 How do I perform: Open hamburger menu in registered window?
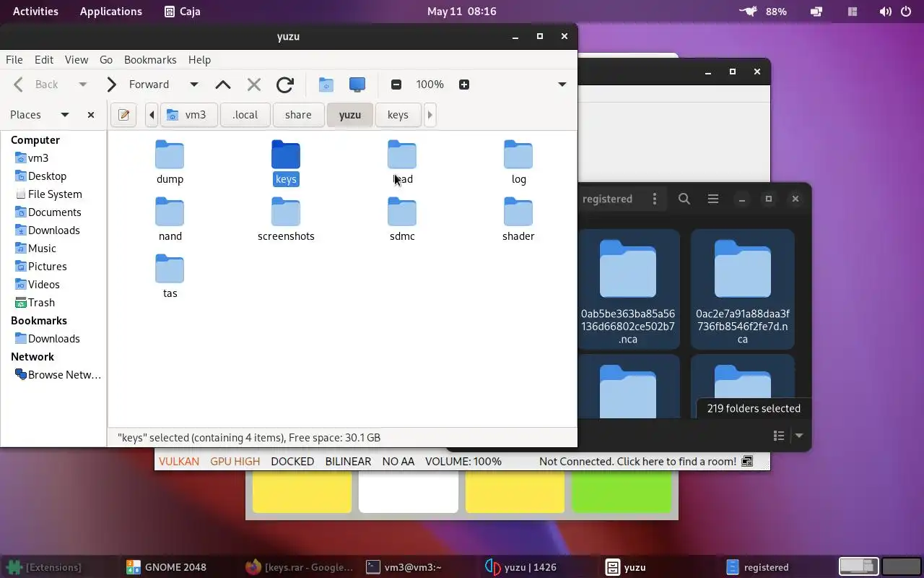coord(713,199)
